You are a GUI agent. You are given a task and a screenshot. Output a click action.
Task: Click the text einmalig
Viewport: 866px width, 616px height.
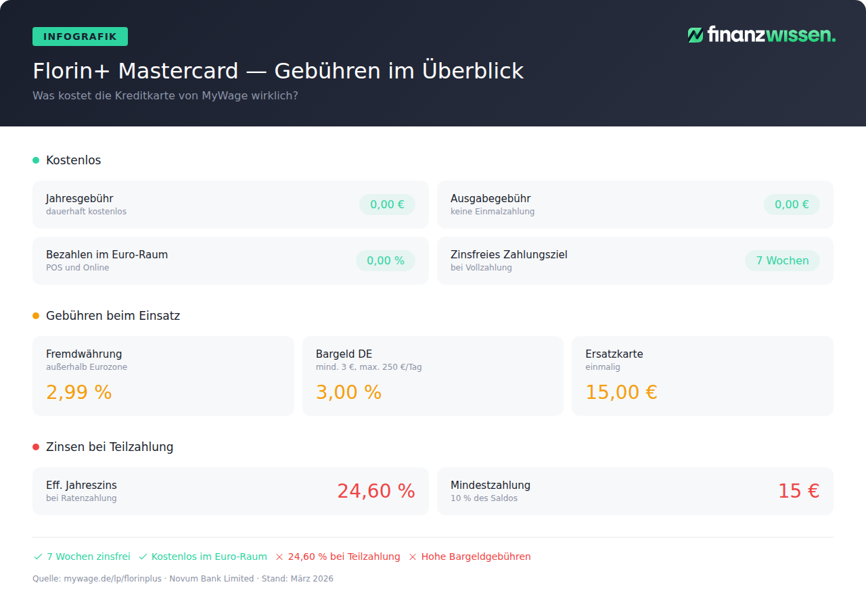click(x=603, y=367)
